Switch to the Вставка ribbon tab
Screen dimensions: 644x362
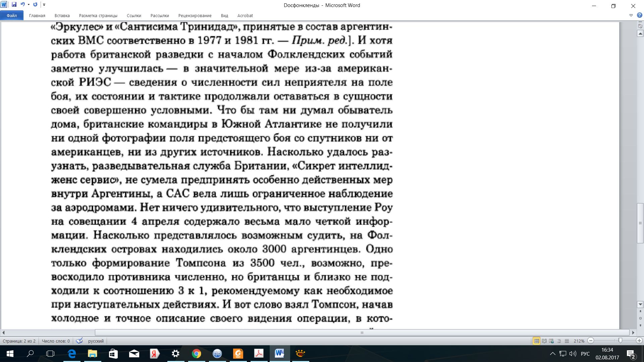pos(62,15)
